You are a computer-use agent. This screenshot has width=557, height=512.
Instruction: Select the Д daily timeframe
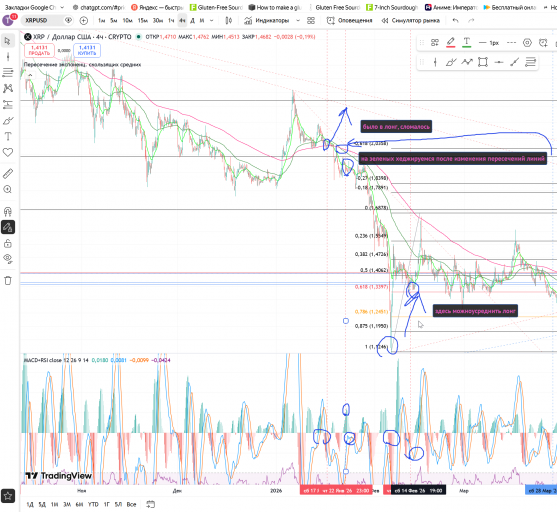tap(193, 21)
